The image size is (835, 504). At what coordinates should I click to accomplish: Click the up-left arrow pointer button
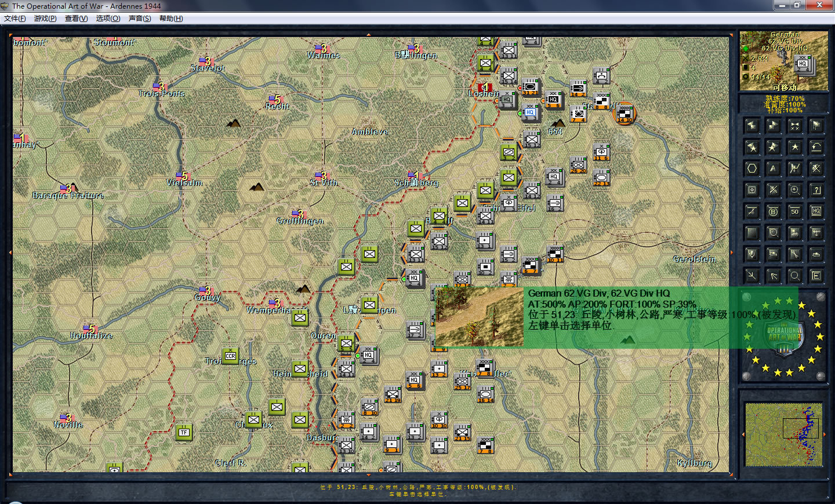tap(774, 276)
